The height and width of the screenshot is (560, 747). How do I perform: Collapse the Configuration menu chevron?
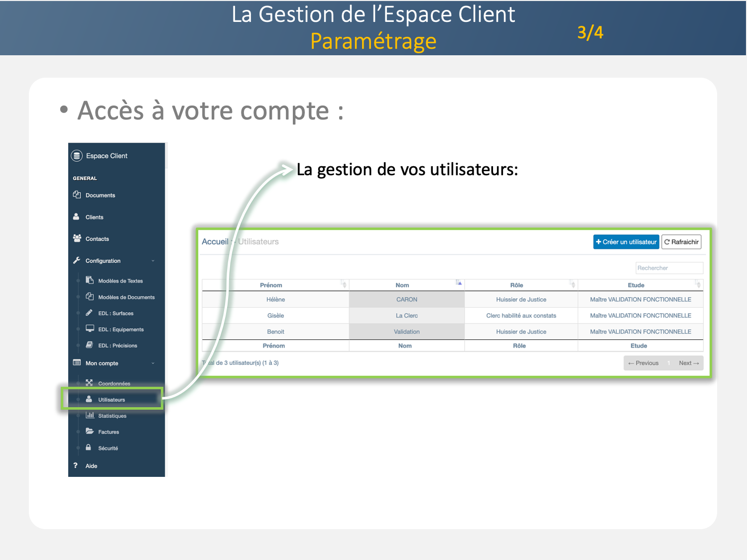pyautogui.click(x=153, y=261)
